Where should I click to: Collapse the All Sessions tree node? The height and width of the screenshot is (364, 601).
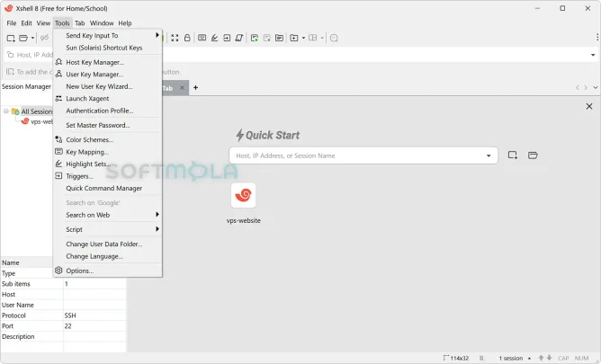coord(6,111)
